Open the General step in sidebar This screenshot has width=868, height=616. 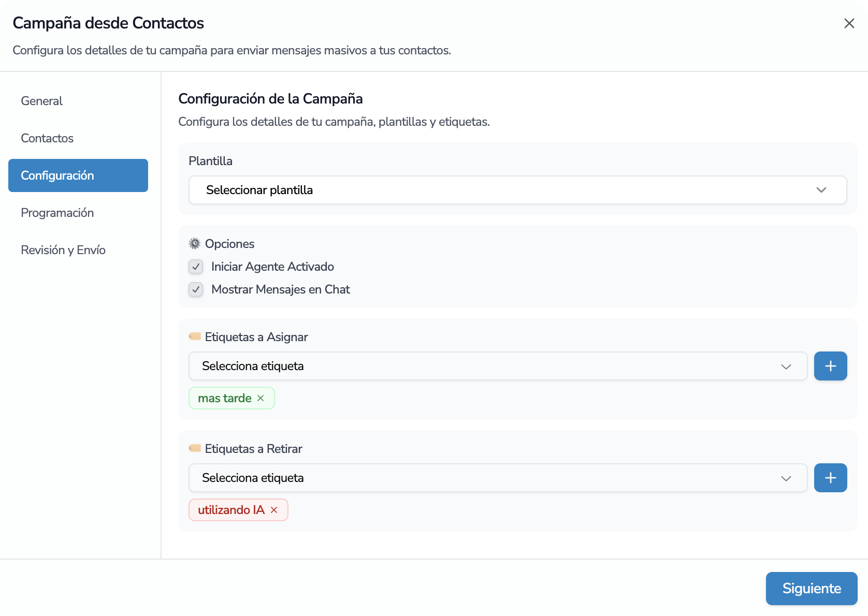78,101
